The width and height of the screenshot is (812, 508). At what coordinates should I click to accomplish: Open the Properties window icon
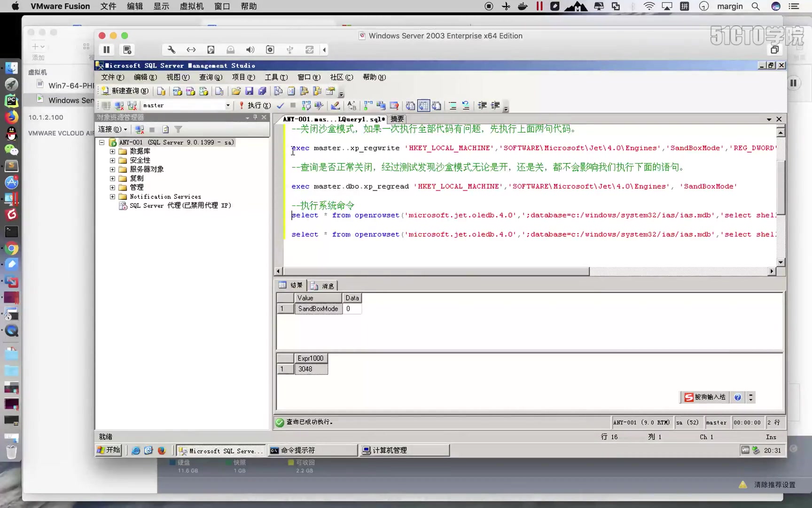(330, 91)
